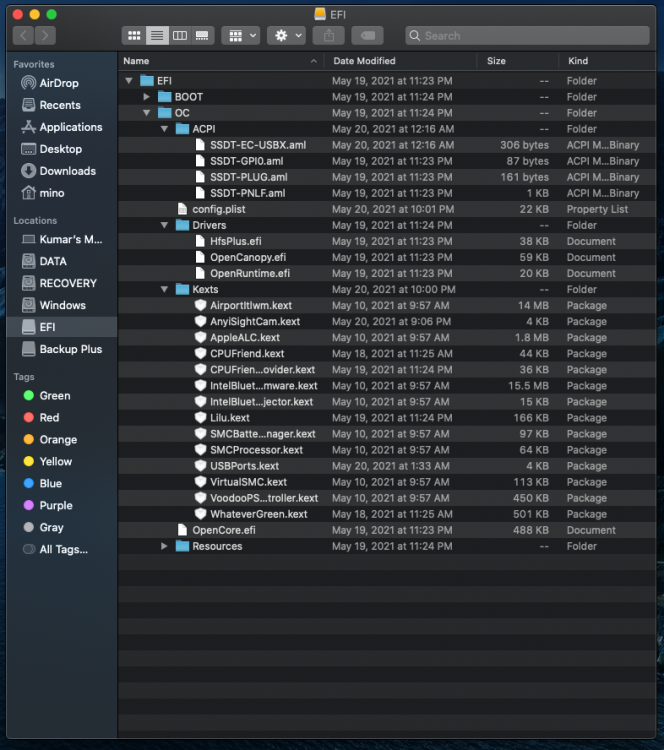Select AppleALC.kext package
Screen dimensions: 664x750
pos(387,337)
